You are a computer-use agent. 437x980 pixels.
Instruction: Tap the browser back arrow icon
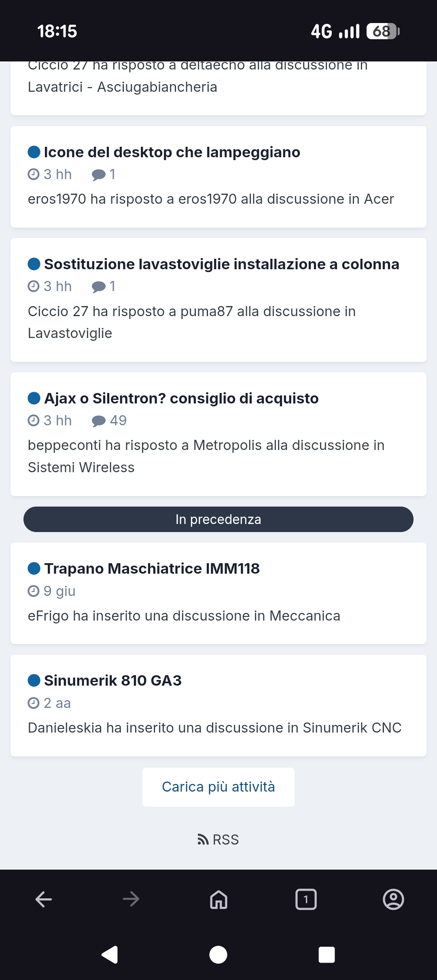(x=44, y=900)
